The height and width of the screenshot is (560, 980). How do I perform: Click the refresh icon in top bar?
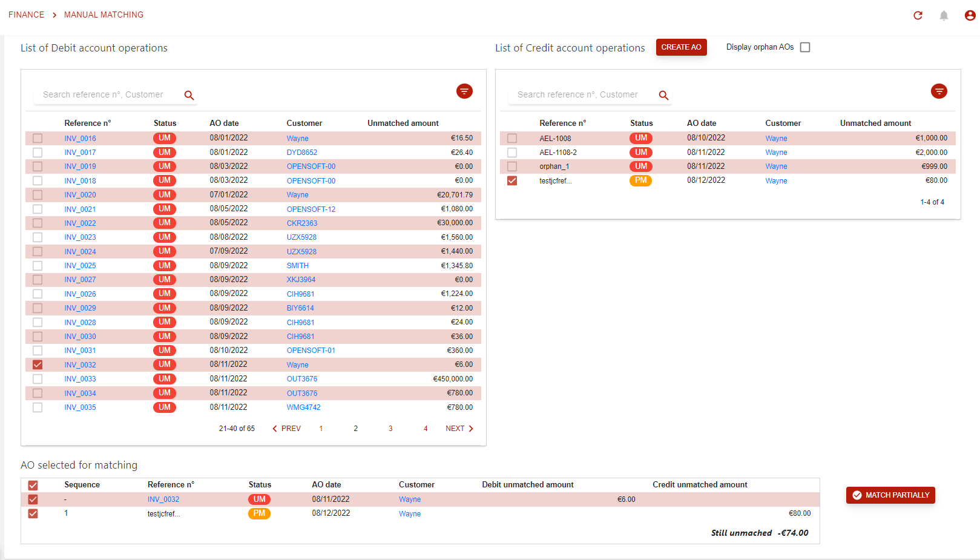(x=918, y=16)
